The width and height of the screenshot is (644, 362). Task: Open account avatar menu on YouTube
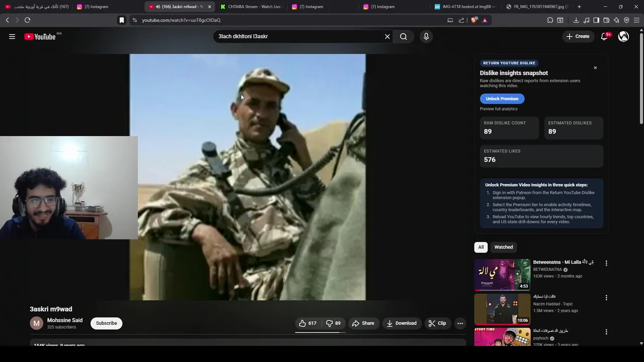pos(623,36)
